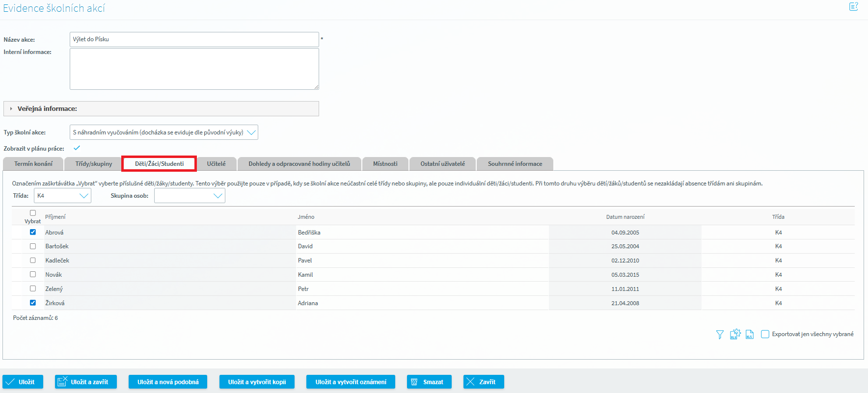Click the Zavřít close button
Image resolution: width=868 pixels, height=393 pixels.
(483, 382)
